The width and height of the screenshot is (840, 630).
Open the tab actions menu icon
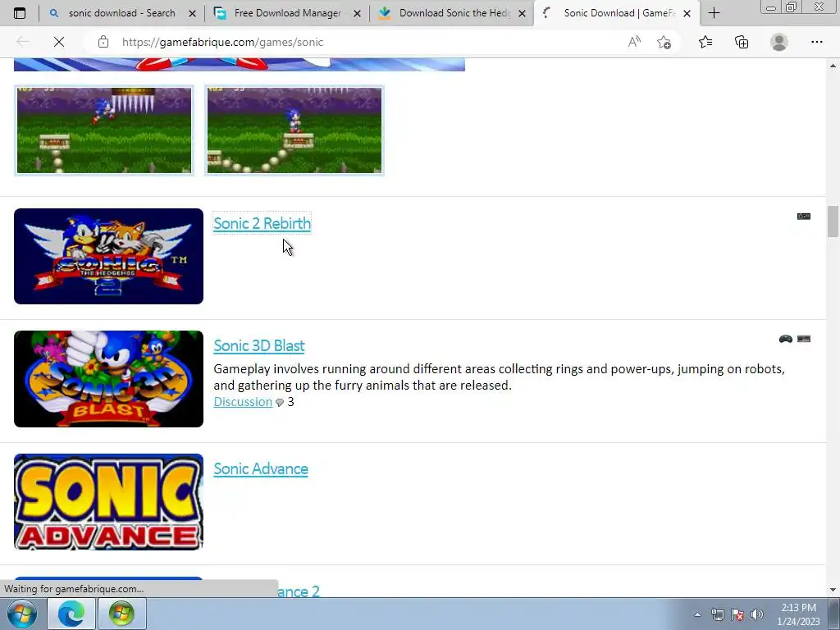point(20,13)
